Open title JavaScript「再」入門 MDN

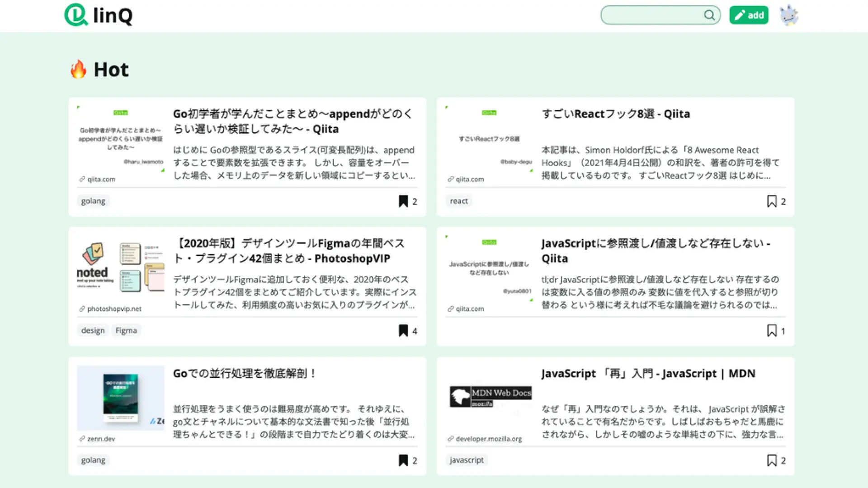click(x=648, y=373)
